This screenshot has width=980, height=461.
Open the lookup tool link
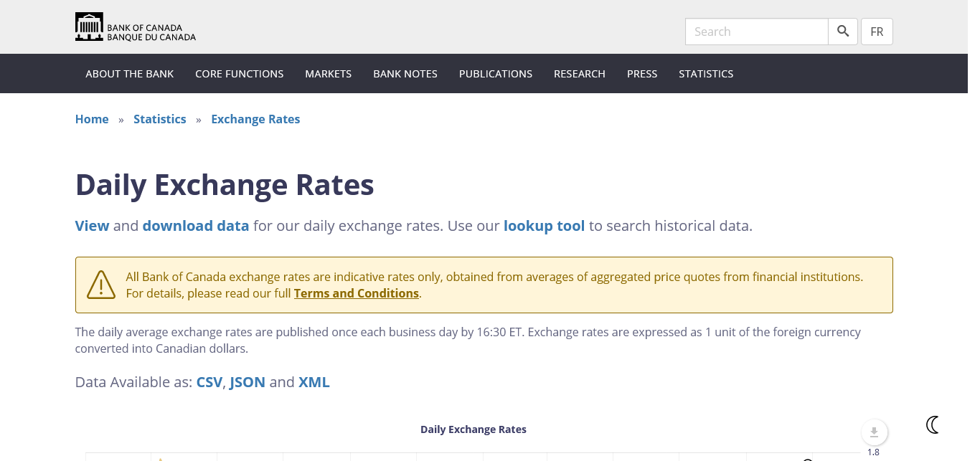tap(544, 226)
